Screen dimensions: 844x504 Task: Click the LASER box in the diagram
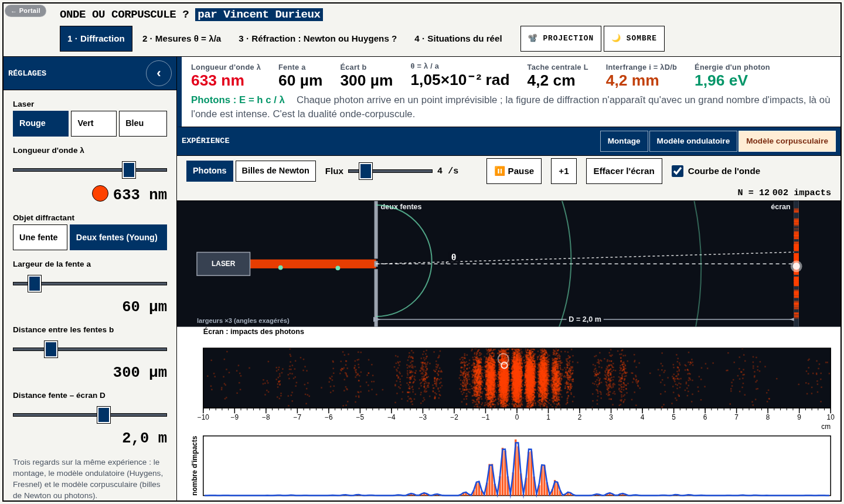click(223, 264)
